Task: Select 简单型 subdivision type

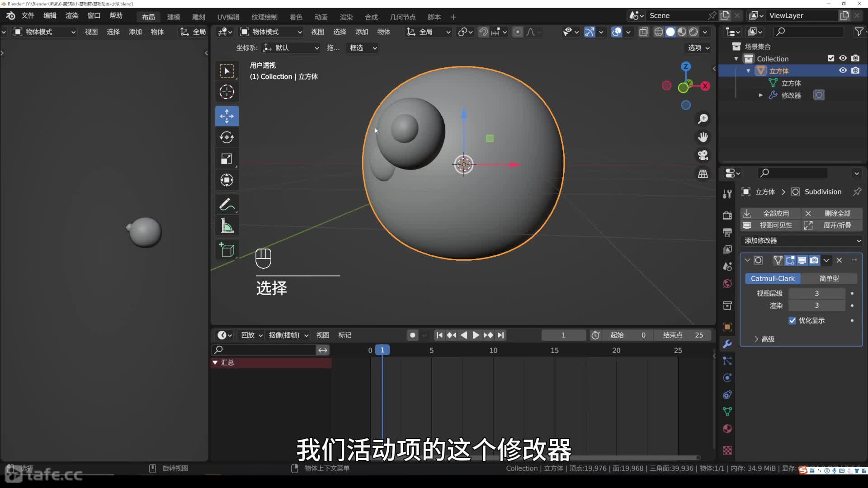Action: 829,279
